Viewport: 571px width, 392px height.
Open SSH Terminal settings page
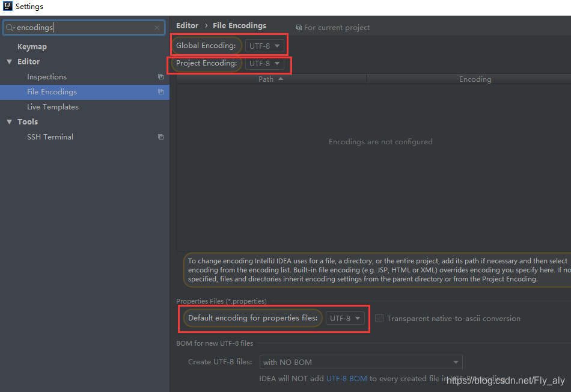point(50,137)
